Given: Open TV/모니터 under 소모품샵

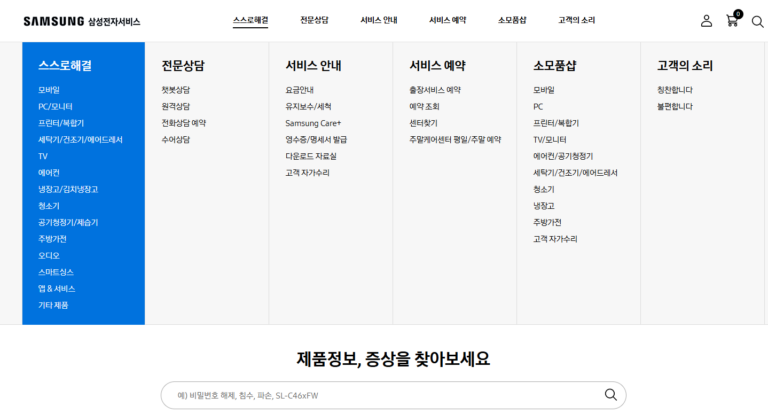Looking at the screenshot, I should click(550, 140).
